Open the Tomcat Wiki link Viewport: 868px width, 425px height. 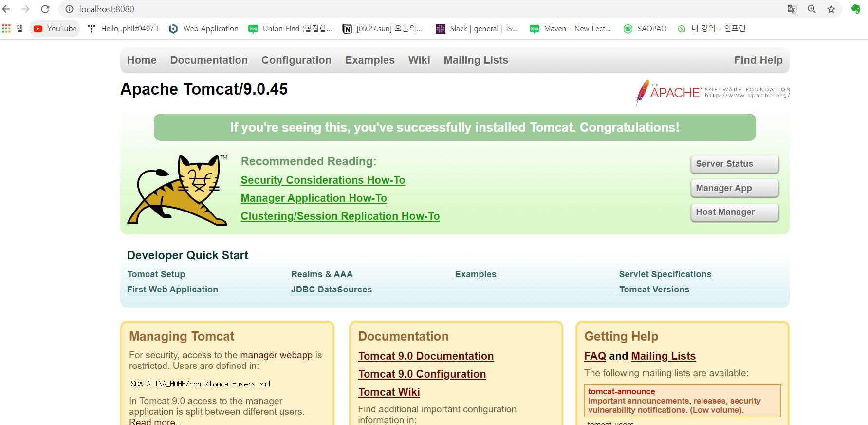click(x=389, y=392)
